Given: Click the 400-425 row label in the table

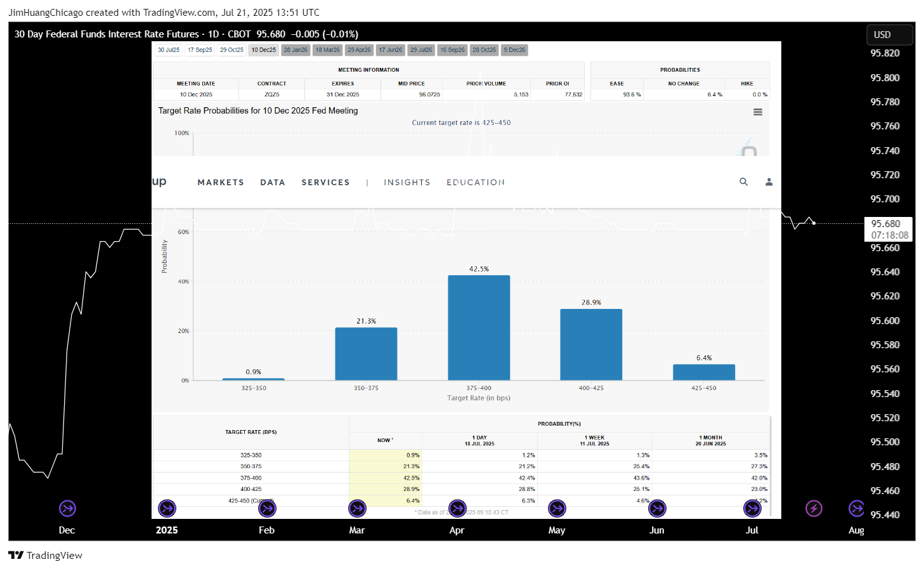Looking at the screenshot, I should [251, 489].
